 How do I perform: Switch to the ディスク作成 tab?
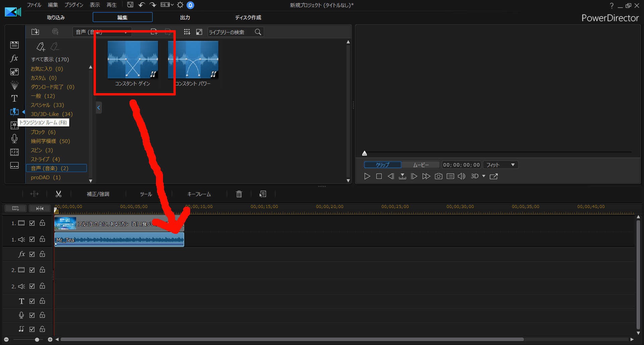click(248, 17)
